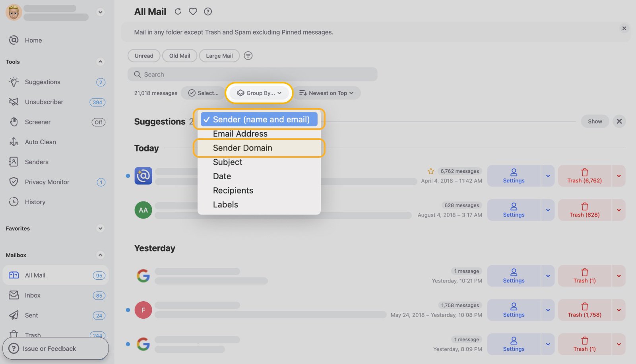Select the Senders sidebar icon
636x364 pixels.
click(14, 162)
